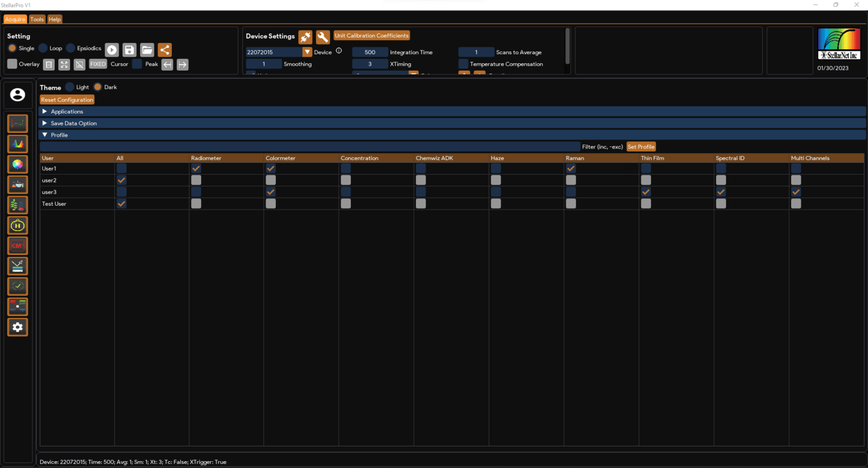The image size is (868, 468).
Task: Click the Set Profile button
Action: (641, 146)
